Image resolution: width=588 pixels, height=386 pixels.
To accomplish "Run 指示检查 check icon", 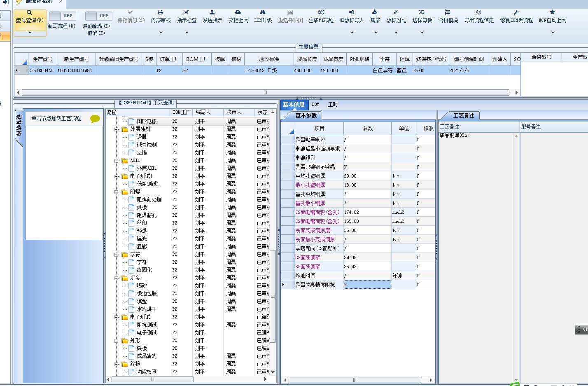I will pos(186,12).
